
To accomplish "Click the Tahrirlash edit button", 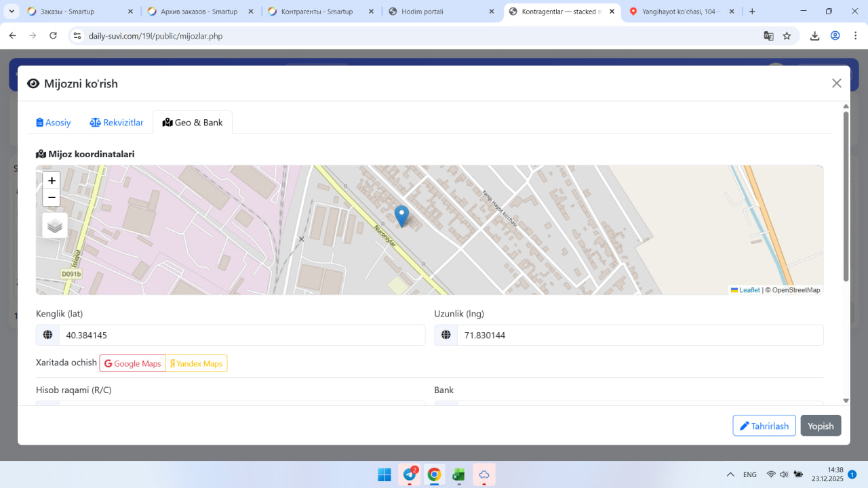I will 764,426.
